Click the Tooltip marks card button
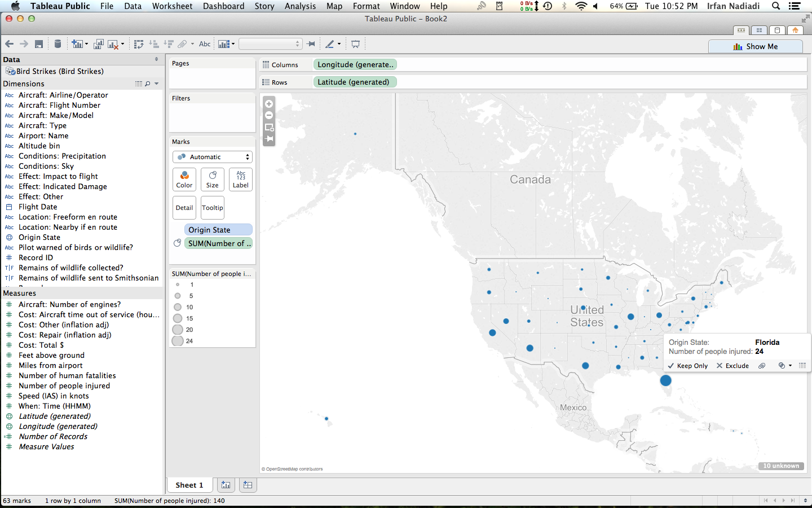Image resolution: width=812 pixels, height=508 pixels. pyautogui.click(x=213, y=208)
